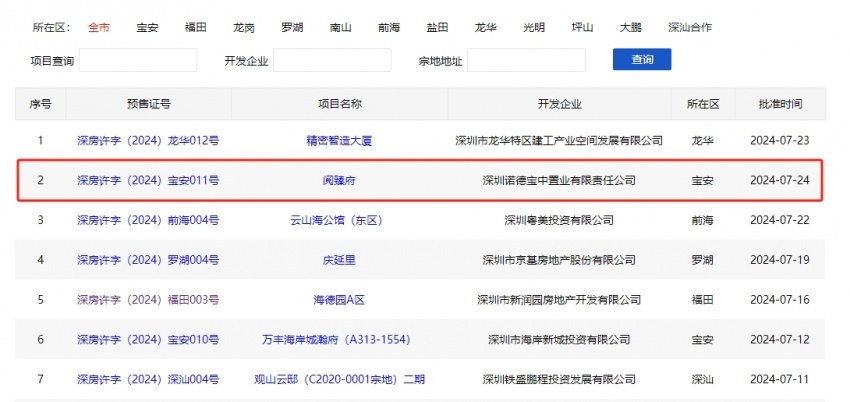The height and width of the screenshot is (402, 850).
Task: Filter by 坪山 district
Action: pyautogui.click(x=582, y=27)
